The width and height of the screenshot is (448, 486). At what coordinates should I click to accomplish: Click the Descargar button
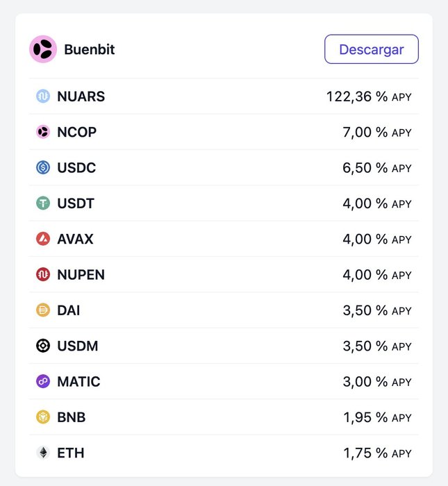[x=372, y=49]
